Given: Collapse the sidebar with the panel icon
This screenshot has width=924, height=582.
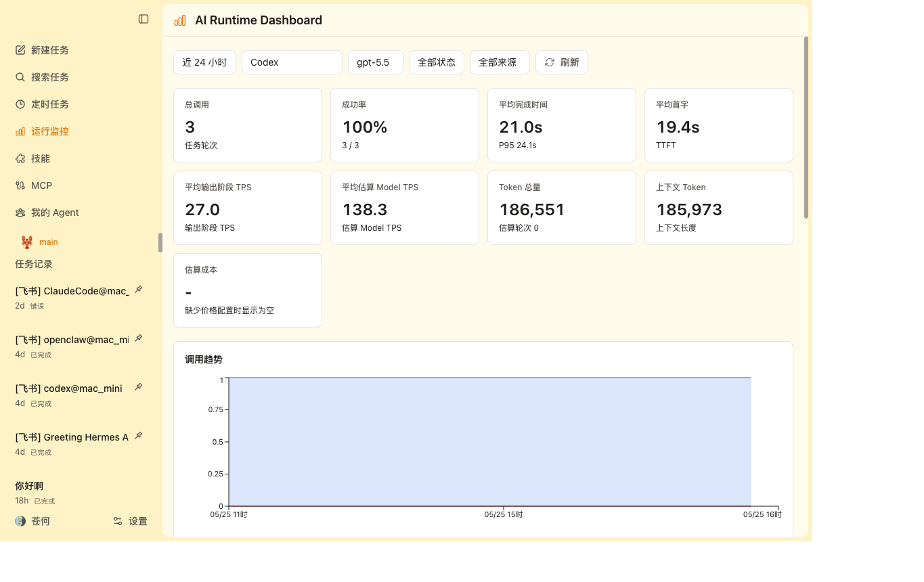Looking at the screenshot, I should pyautogui.click(x=144, y=19).
